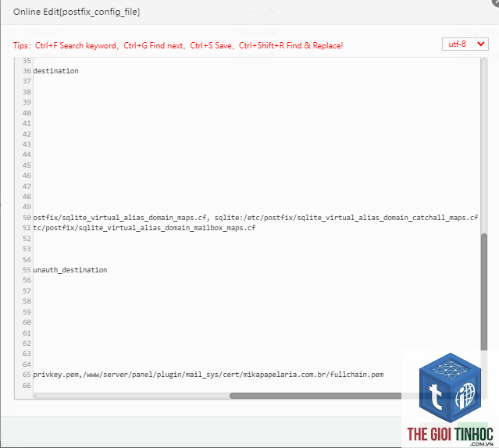Image resolution: width=499 pixels, height=448 pixels.
Task: Click line number 50 in the gutter
Action: click(27, 218)
